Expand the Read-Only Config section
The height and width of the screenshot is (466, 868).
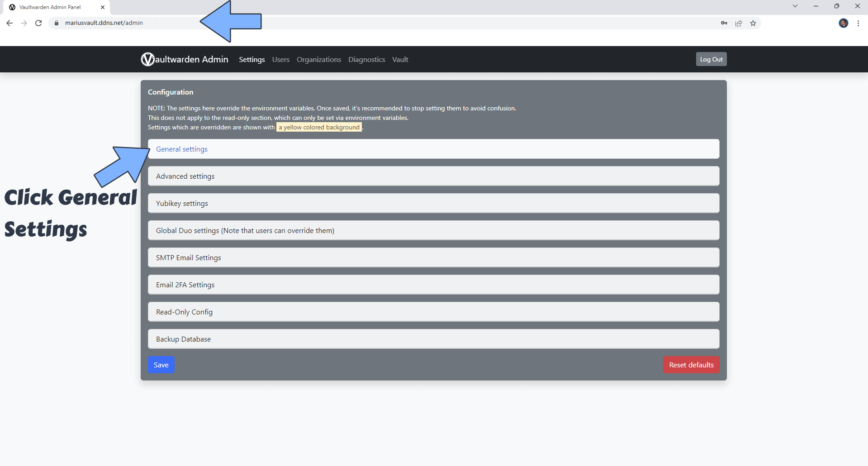[184, 312]
